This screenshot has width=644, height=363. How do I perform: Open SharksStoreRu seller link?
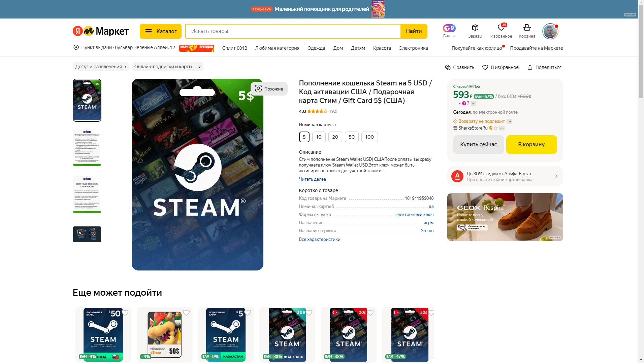coord(473,128)
